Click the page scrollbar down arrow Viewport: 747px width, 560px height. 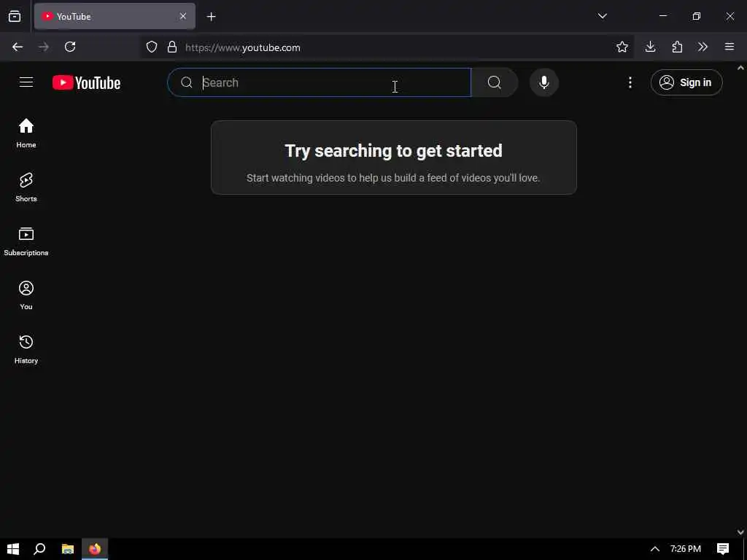(741, 532)
